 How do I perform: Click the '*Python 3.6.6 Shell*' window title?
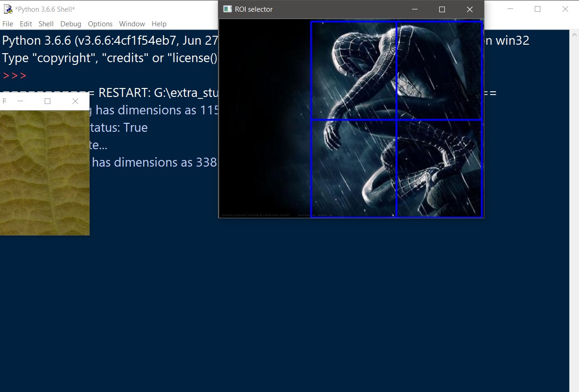coord(45,9)
